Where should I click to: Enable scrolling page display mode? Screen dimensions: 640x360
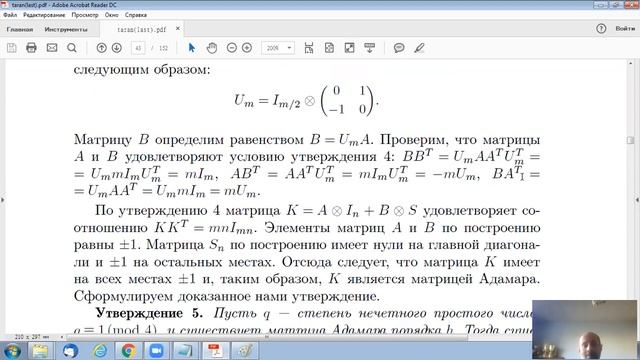[x=309, y=48]
